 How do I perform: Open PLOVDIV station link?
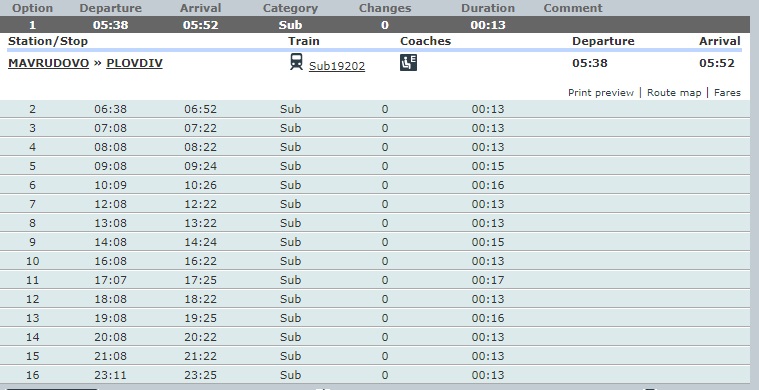(134, 63)
